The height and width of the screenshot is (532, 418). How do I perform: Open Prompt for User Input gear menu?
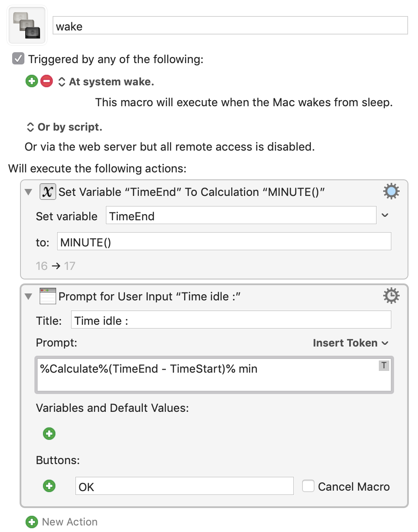tap(391, 296)
